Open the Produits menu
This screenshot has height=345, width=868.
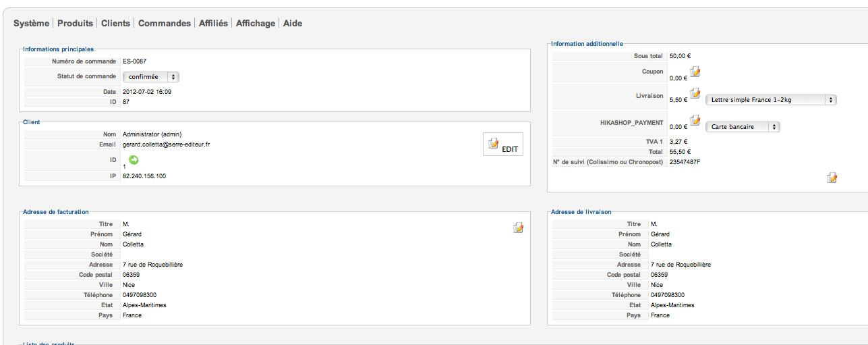[75, 23]
